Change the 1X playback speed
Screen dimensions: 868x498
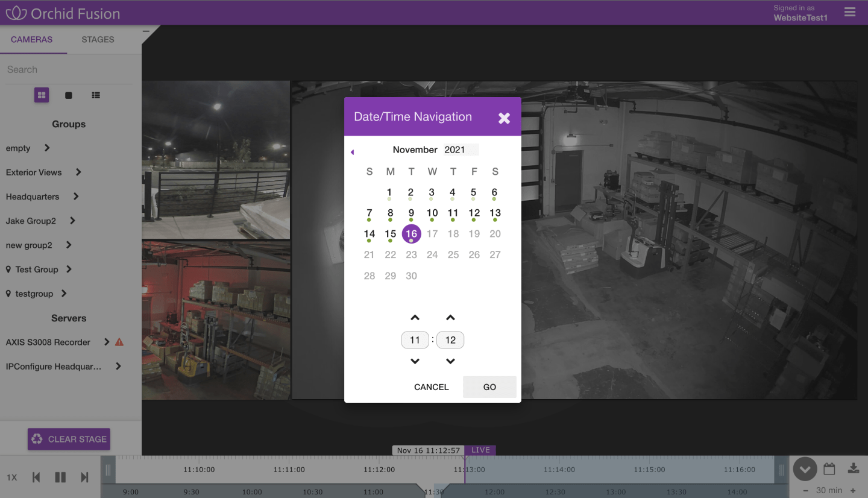click(x=11, y=478)
